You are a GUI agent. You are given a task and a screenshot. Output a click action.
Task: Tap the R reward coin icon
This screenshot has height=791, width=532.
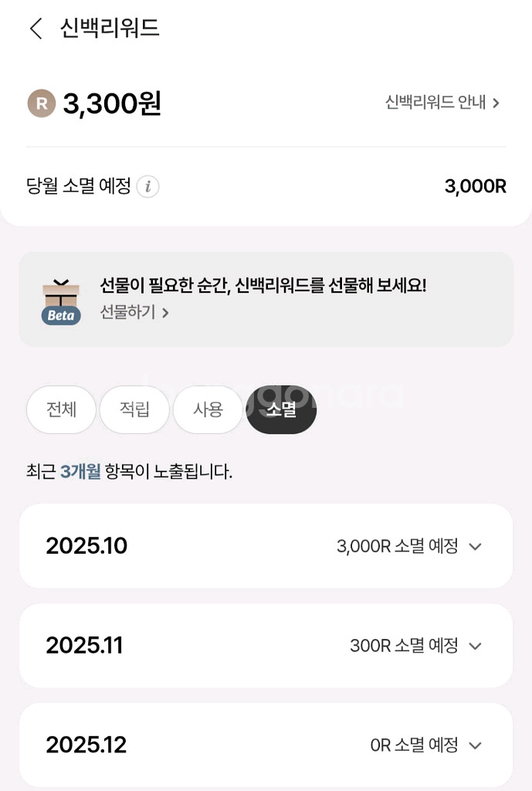pos(42,103)
